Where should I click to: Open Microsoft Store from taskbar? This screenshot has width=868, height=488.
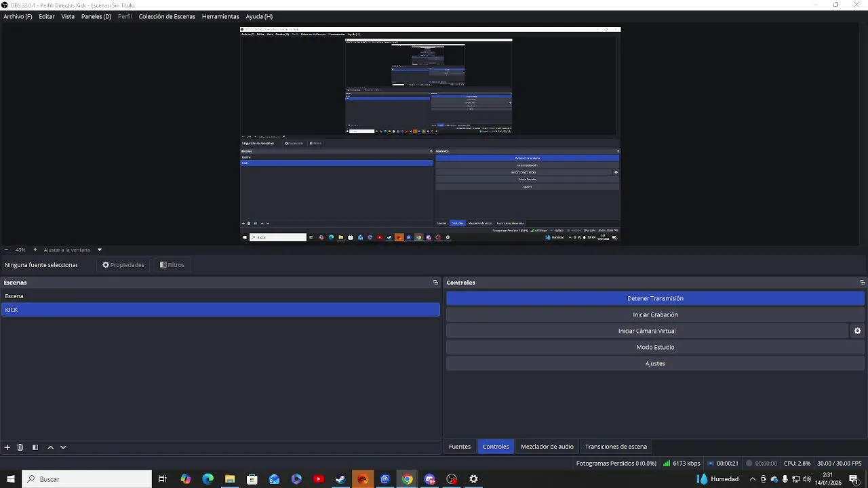(252, 479)
